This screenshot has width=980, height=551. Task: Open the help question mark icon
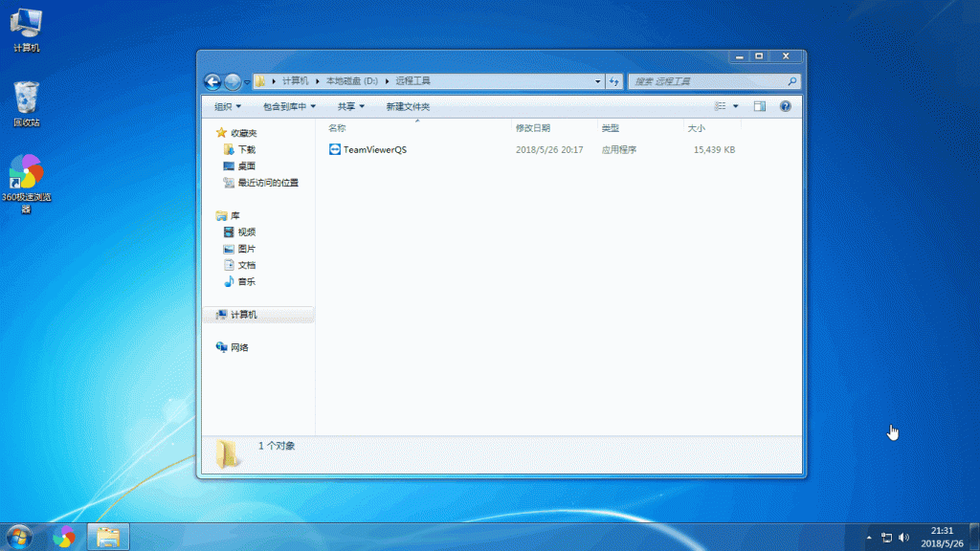pyautogui.click(x=786, y=106)
